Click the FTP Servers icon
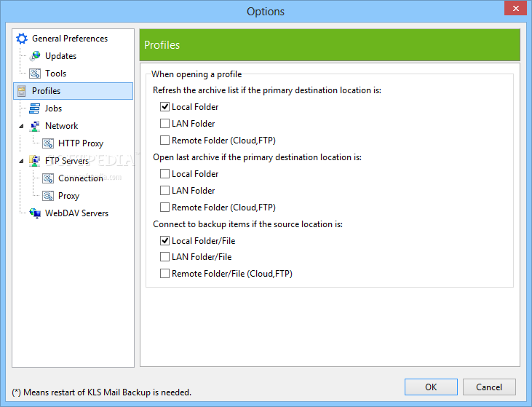532x407 pixels. 35,161
